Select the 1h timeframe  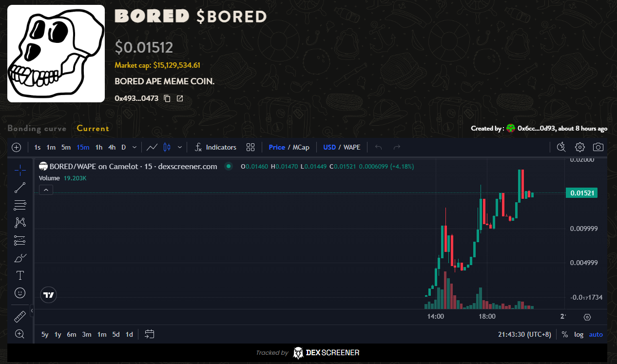point(99,147)
